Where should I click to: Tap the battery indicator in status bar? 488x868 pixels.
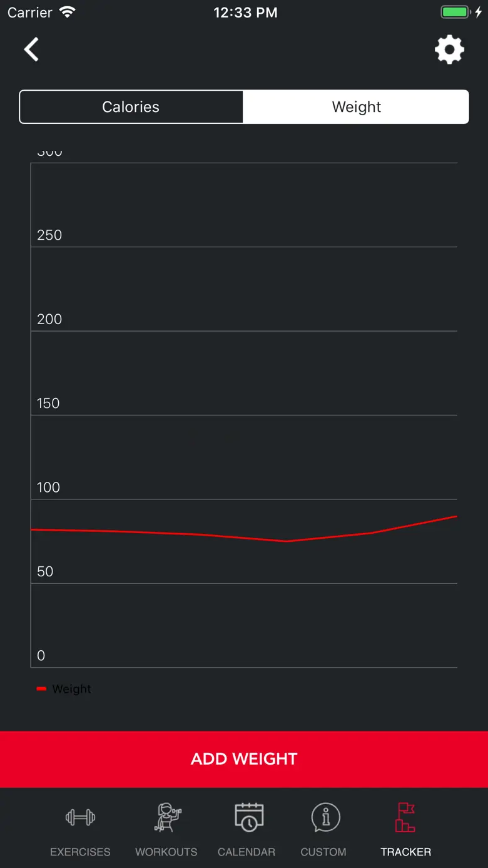(x=455, y=12)
